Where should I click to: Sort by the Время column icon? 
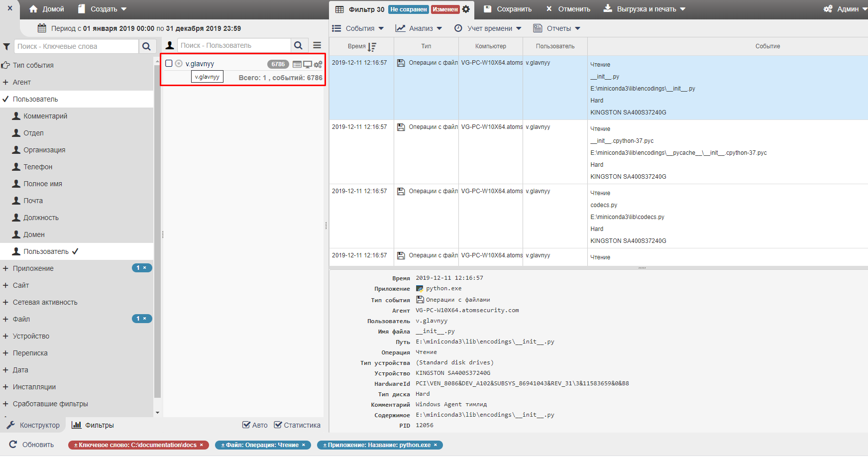[x=372, y=47]
